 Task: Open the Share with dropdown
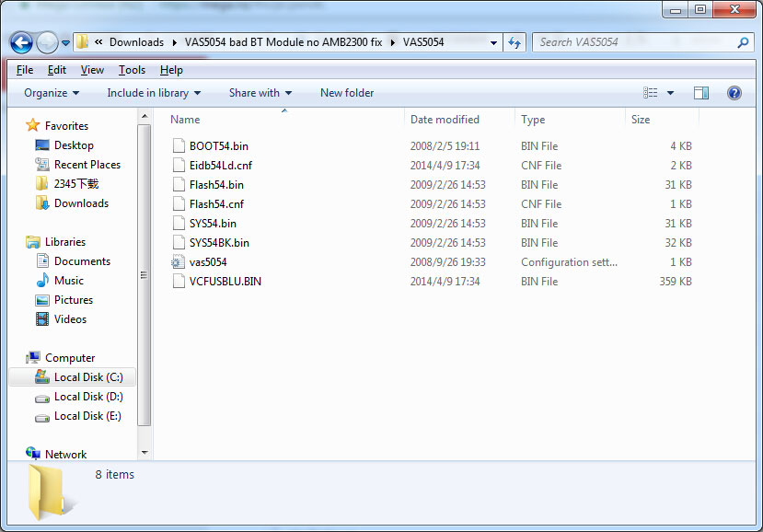click(x=260, y=93)
